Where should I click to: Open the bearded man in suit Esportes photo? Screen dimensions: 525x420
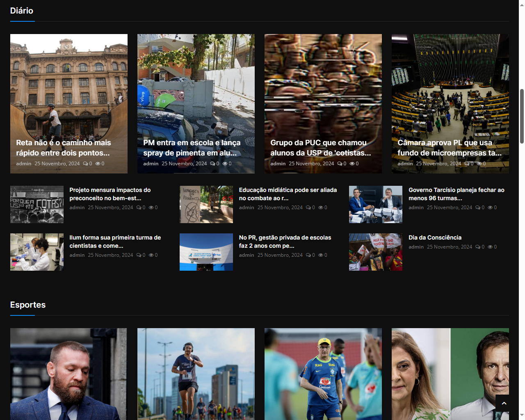point(68,374)
